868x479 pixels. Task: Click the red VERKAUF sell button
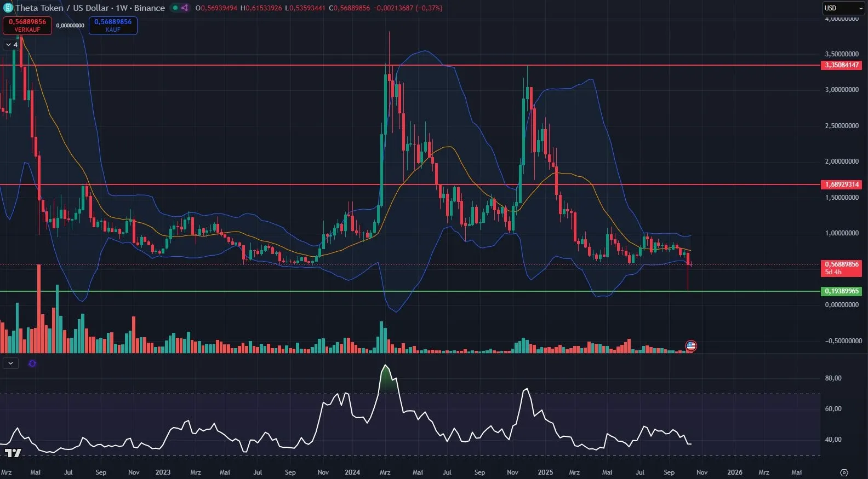(x=27, y=25)
